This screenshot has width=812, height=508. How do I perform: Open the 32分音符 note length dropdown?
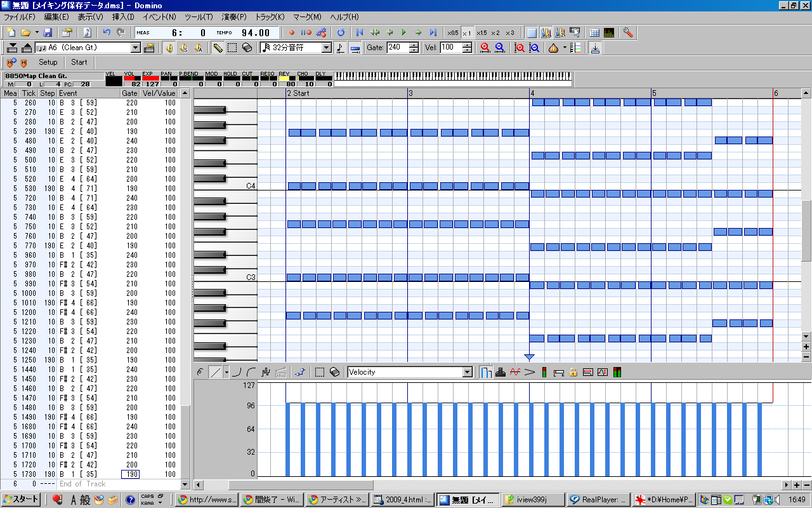coord(327,48)
